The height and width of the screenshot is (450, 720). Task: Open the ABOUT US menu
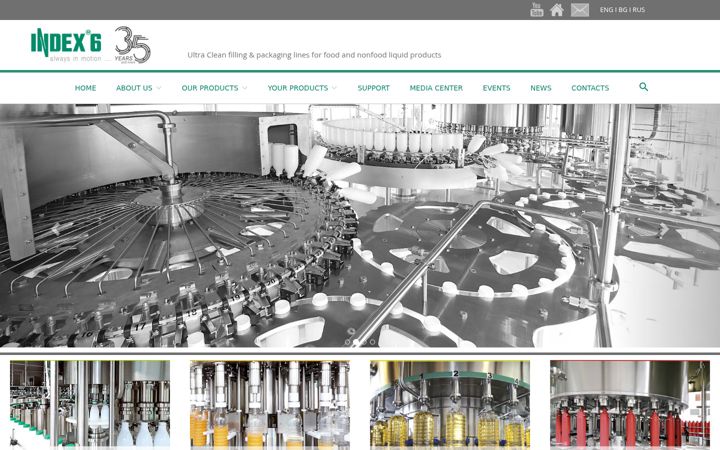[x=134, y=88]
